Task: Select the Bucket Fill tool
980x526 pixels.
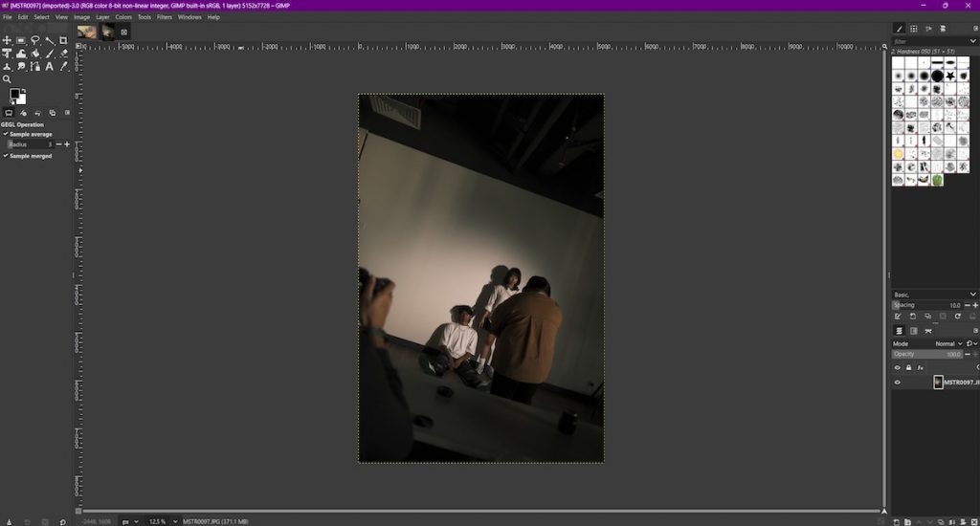Action: 35,54
